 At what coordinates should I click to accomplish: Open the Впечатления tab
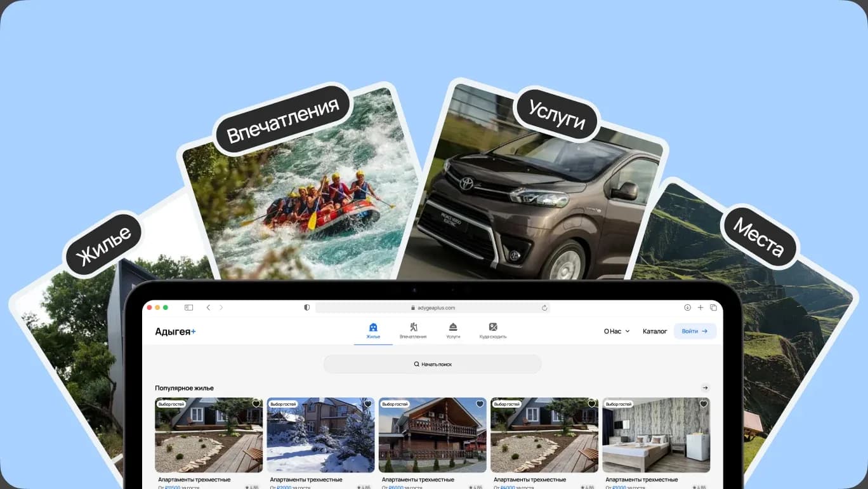(x=413, y=331)
